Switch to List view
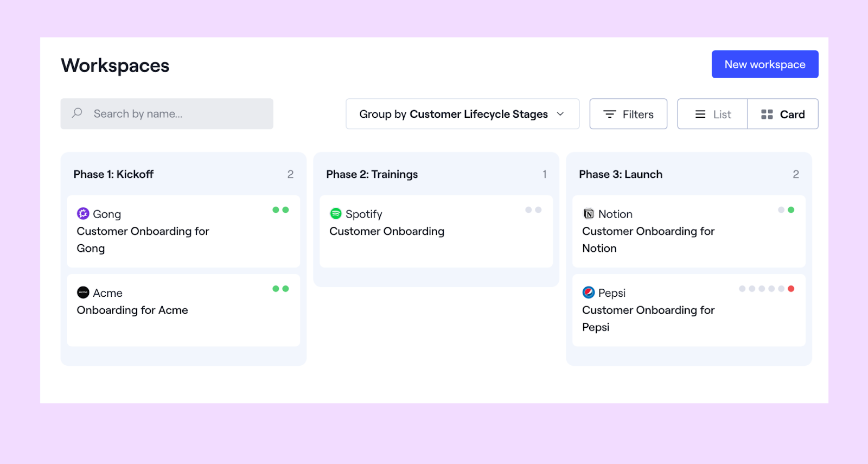The height and width of the screenshot is (464, 868). pyautogui.click(x=712, y=114)
